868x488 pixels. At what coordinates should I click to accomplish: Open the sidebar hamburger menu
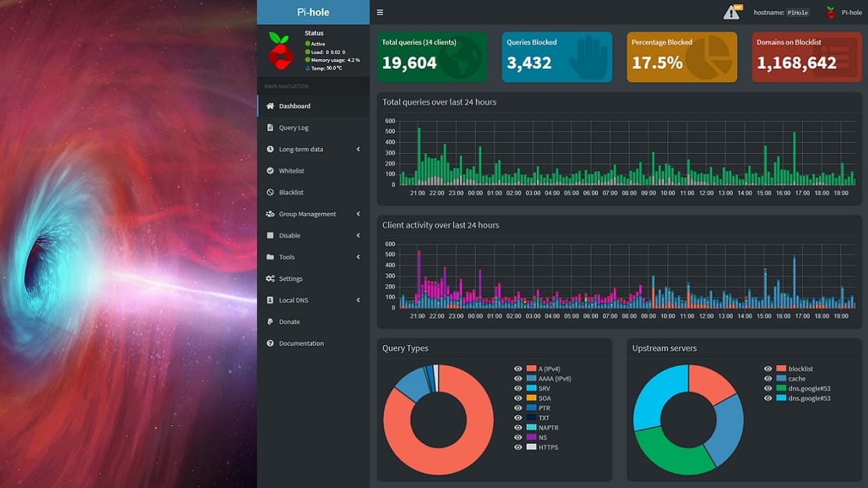point(380,12)
